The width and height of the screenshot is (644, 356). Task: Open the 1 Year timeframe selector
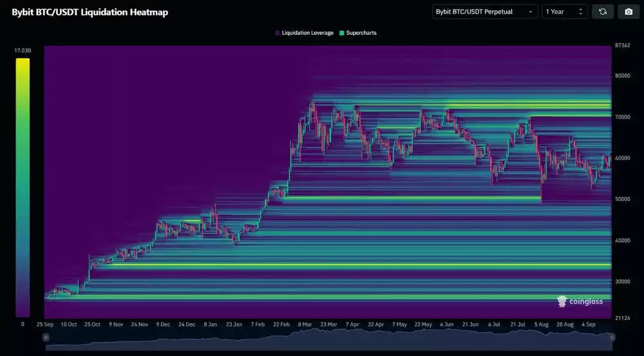(x=565, y=12)
